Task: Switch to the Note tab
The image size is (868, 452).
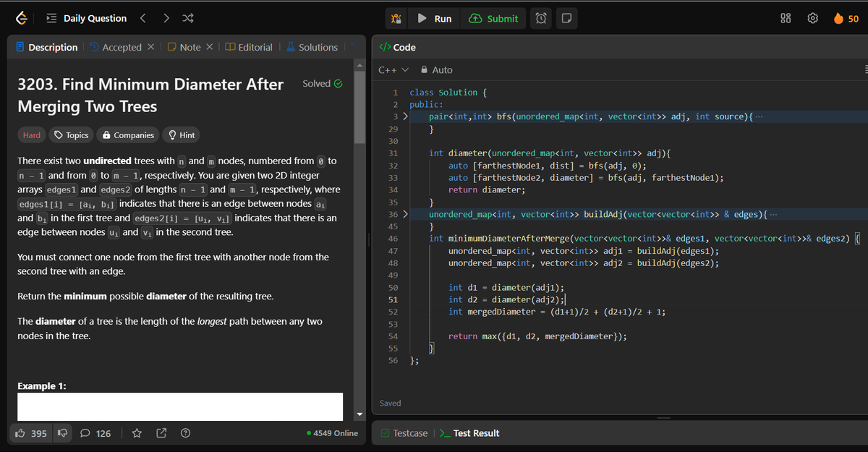Action: click(x=184, y=47)
